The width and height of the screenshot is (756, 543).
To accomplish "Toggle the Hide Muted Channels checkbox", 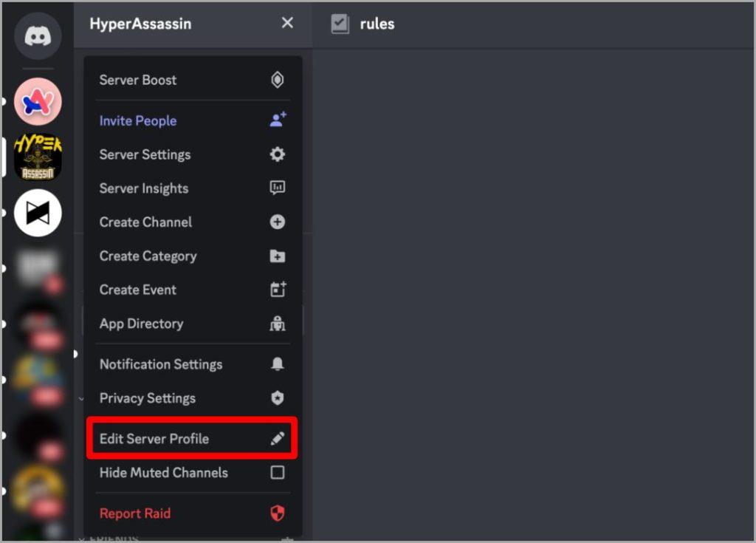I will coord(278,472).
